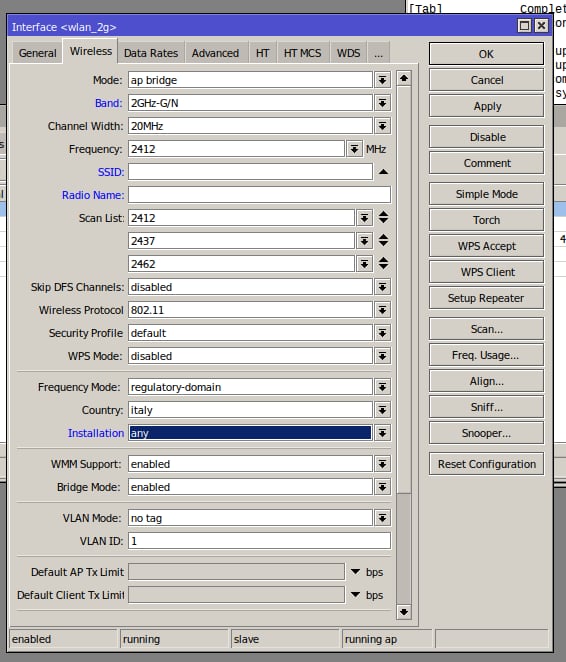Maximize the Interface wlan_2g window
566x662 pixels.
tap(524, 26)
